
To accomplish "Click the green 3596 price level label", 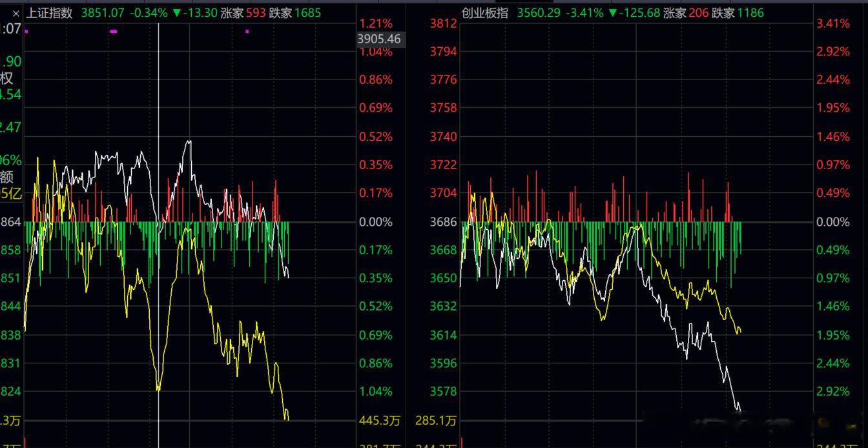I will pos(444,363).
